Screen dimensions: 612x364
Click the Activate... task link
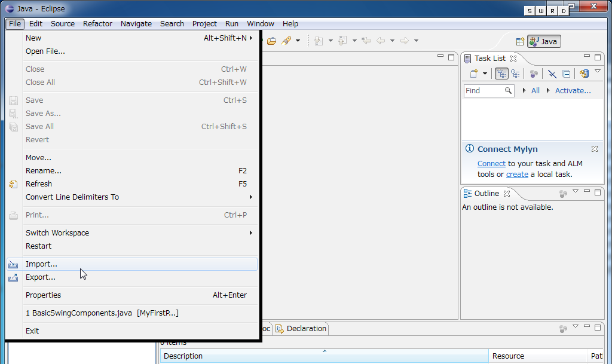[x=573, y=91]
